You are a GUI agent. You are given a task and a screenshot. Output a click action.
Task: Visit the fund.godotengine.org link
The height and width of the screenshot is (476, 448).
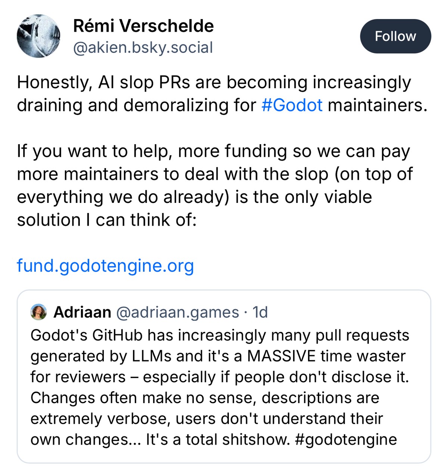pyautogui.click(x=105, y=266)
